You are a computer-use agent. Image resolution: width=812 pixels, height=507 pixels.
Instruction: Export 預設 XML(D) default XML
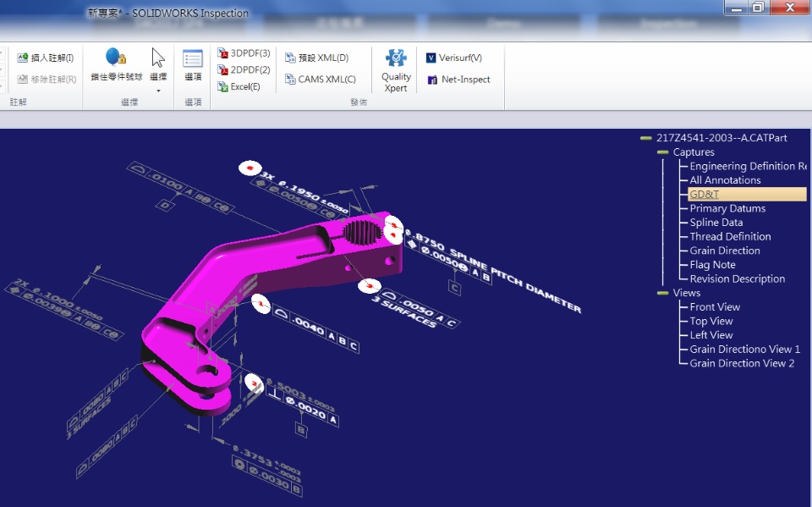coord(317,58)
